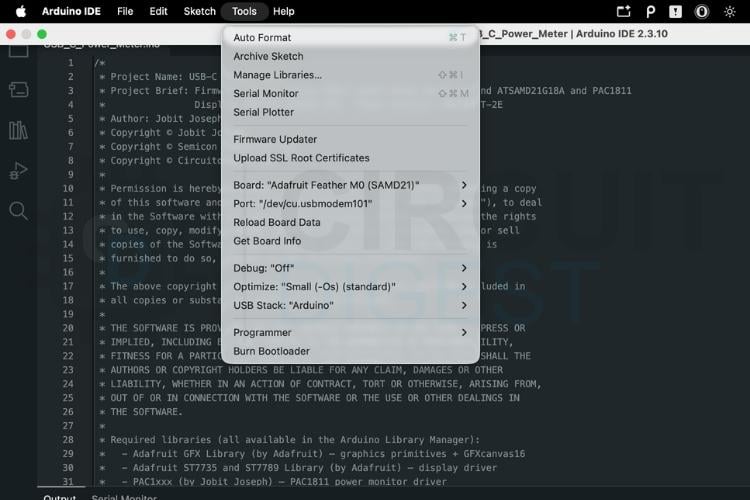Expand the Optimize Small (-Os) submenu

point(350,287)
